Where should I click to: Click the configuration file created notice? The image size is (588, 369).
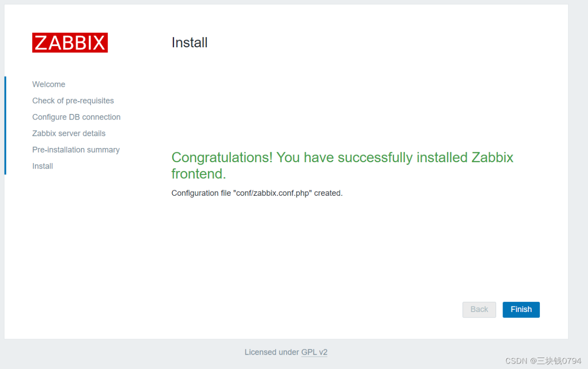(x=257, y=193)
